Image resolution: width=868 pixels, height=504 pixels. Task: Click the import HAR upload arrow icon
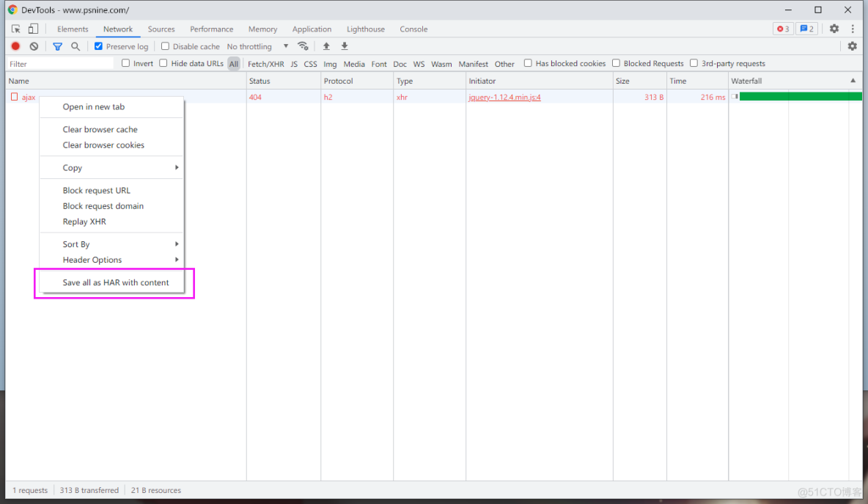(x=326, y=46)
